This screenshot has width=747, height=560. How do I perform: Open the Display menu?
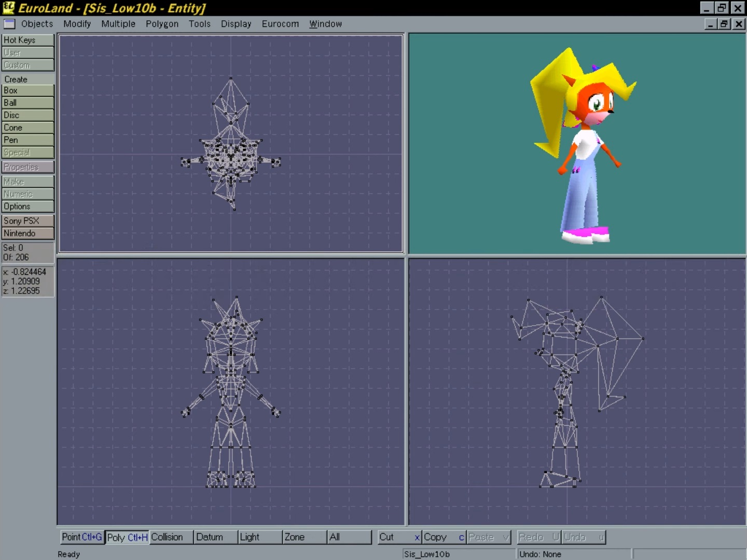pos(236,24)
